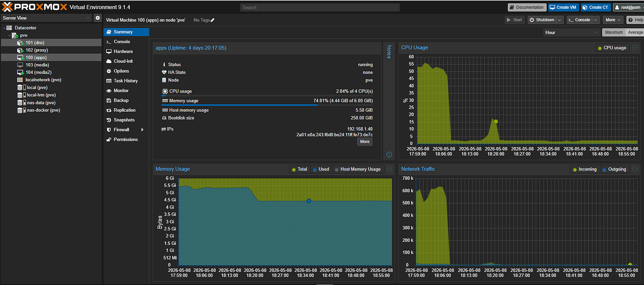
Task: Open the More actions dropdown
Action: click(613, 20)
